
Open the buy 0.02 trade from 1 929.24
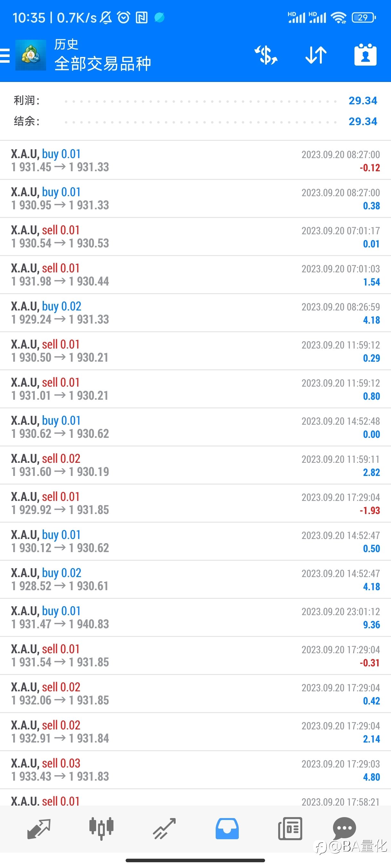[195, 313]
